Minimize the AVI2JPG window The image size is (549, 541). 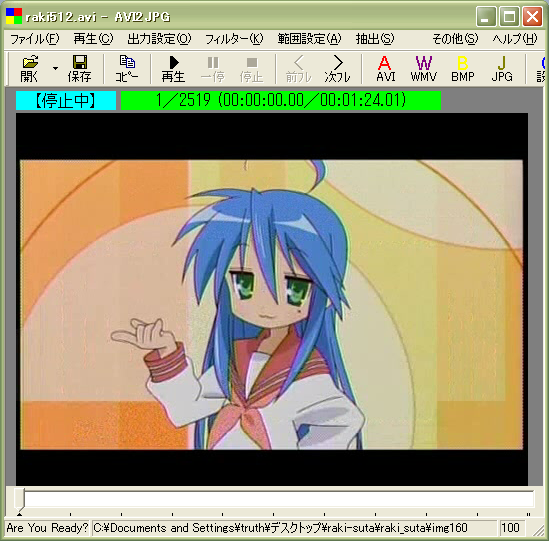(x=486, y=16)
